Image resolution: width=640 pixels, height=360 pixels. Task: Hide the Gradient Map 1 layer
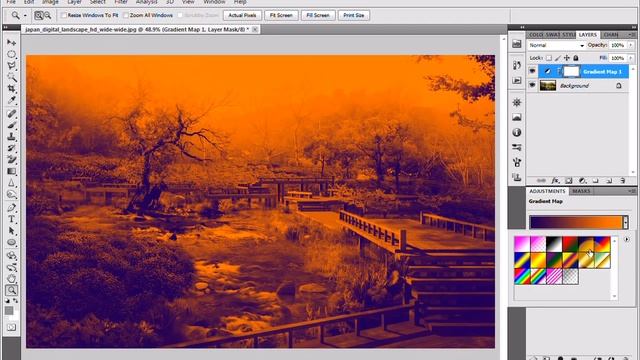[x=532, y=71]
